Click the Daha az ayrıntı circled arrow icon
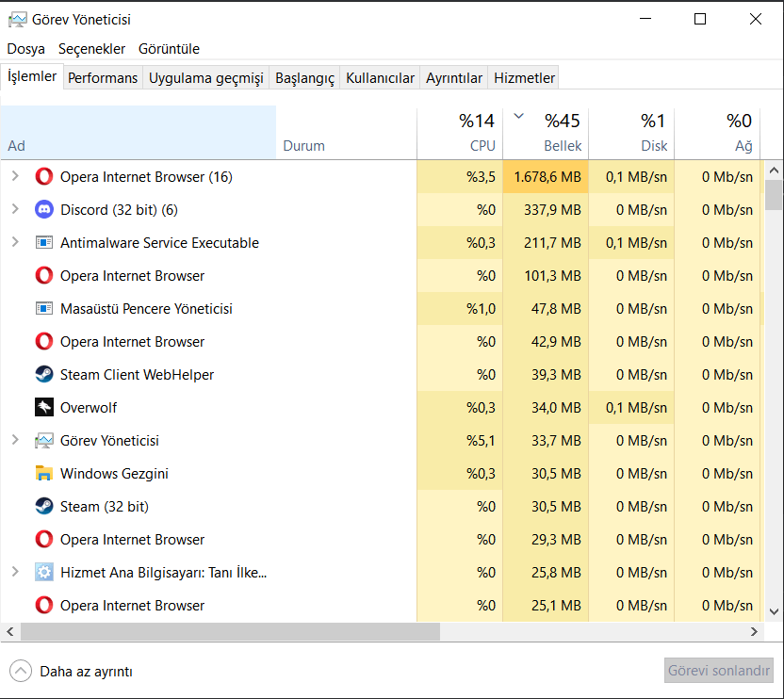This screenshot has height=699, width=784. coord(21,671)
